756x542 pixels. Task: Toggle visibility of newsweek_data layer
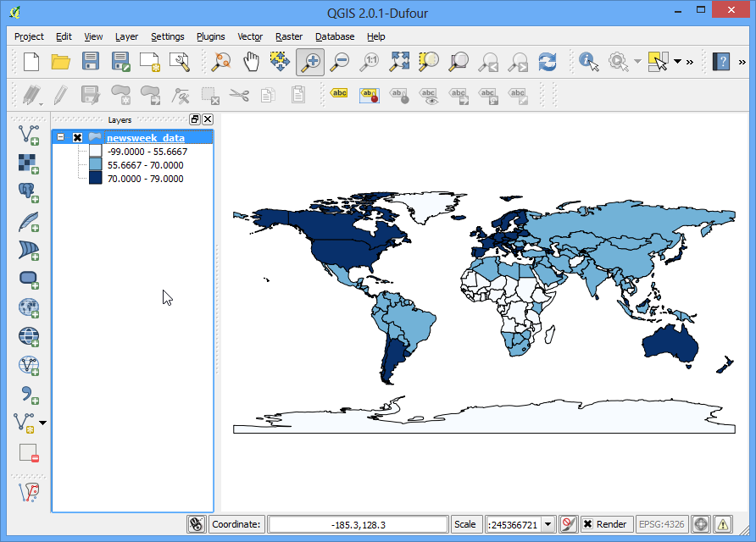77,138
